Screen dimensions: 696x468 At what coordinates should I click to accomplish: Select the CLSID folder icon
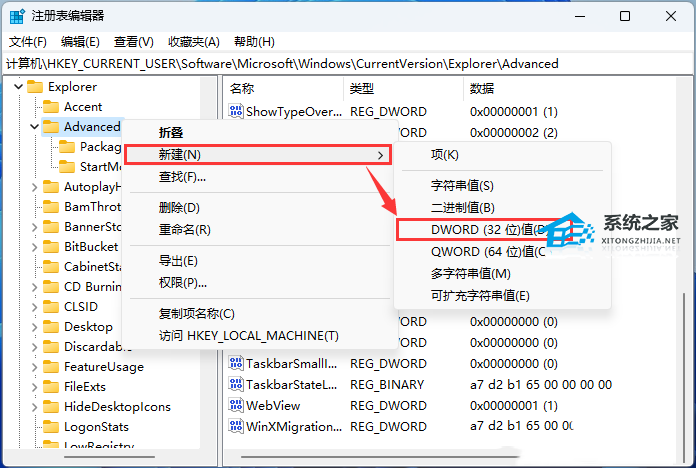pos(51,307)
